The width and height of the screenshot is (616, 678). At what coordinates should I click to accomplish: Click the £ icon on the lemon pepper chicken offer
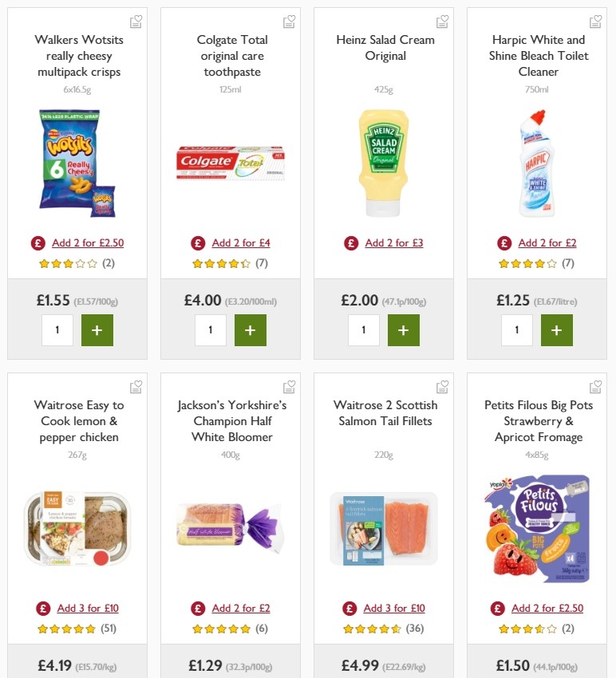point(42,608)
